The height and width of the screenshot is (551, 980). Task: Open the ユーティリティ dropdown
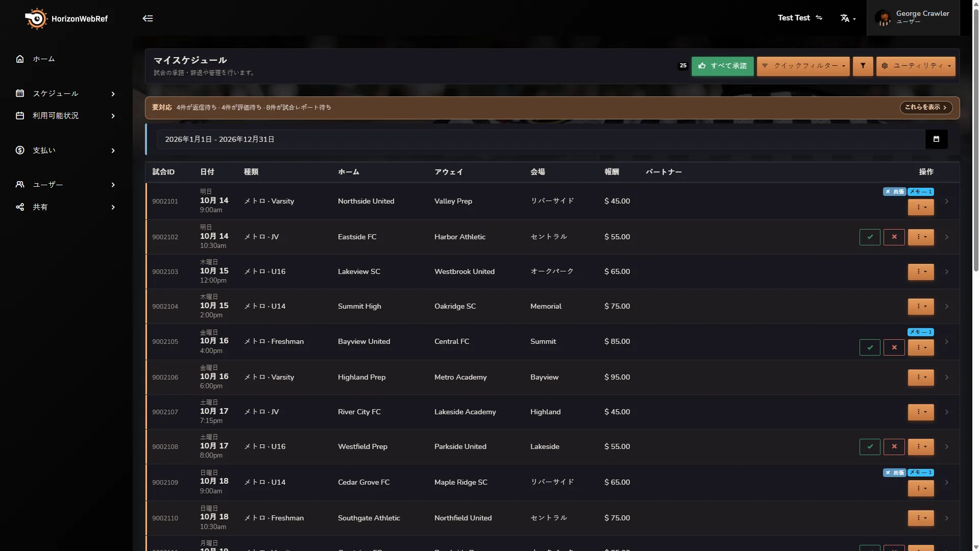[916, 66]
